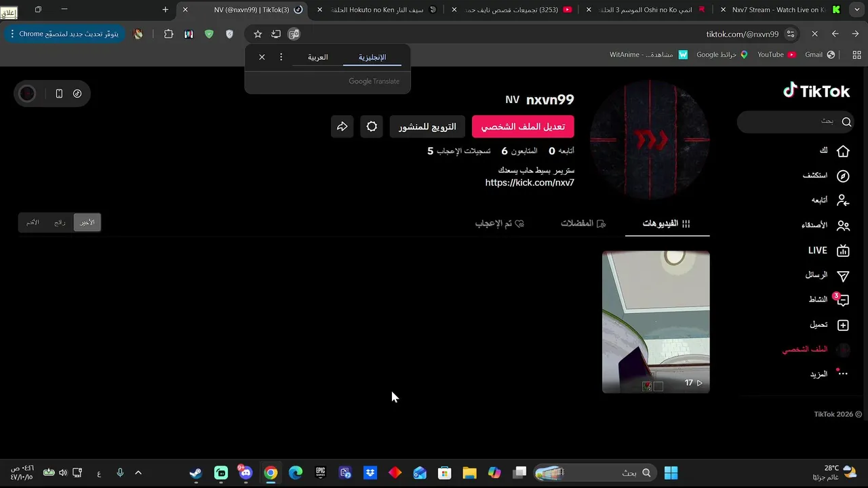This screenshot has height=488, width=868.
Task: Click 'تعديل الملف الشخصي' edit profile button
Action: click(523, 126)
